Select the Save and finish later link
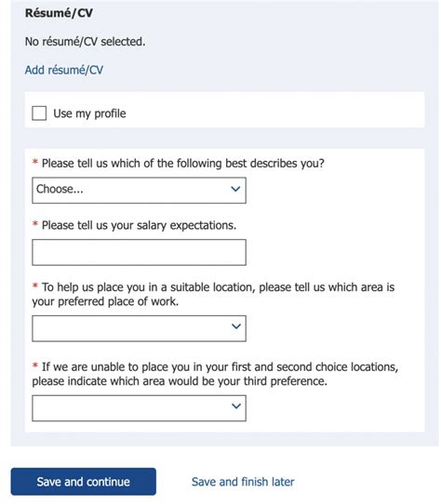This screenshot has height=504, width=441. point(243,482)
